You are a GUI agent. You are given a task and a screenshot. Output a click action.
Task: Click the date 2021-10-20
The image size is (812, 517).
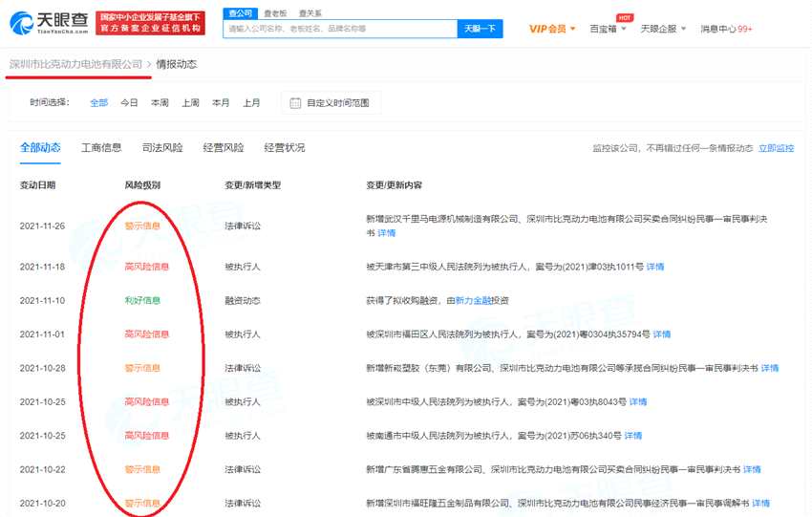click(x=42, y=503)
